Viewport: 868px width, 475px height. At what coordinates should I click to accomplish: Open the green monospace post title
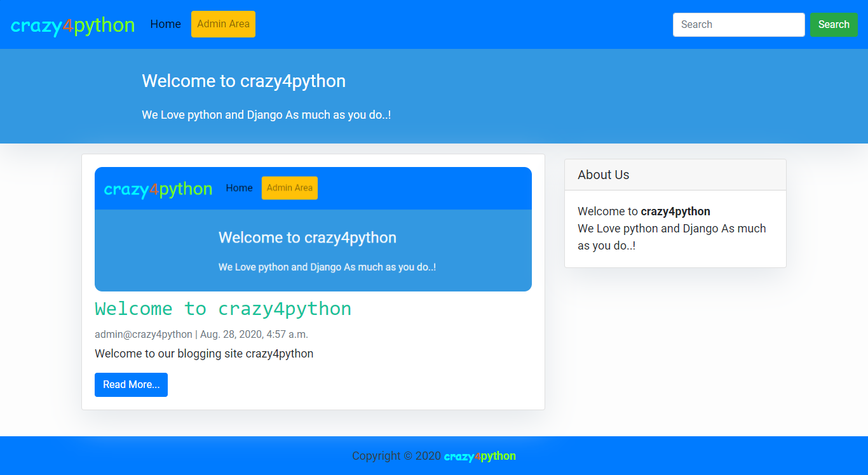pos(223,309)
